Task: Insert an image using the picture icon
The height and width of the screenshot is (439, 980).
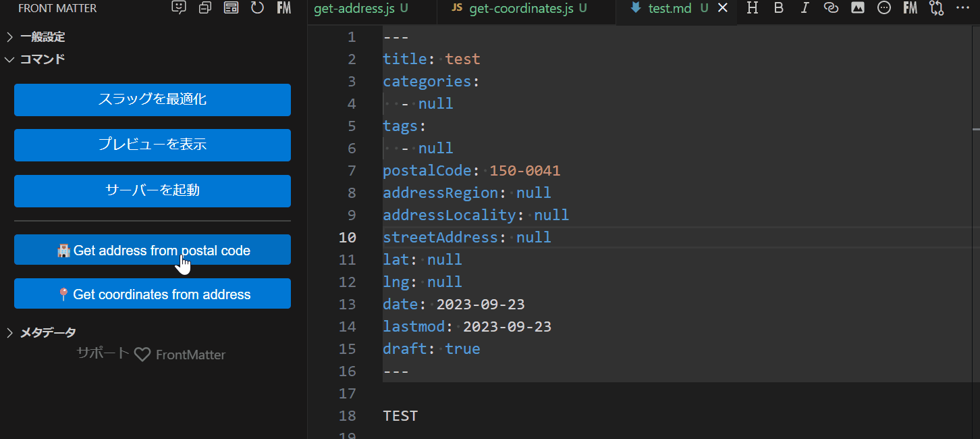Action: 857,8
